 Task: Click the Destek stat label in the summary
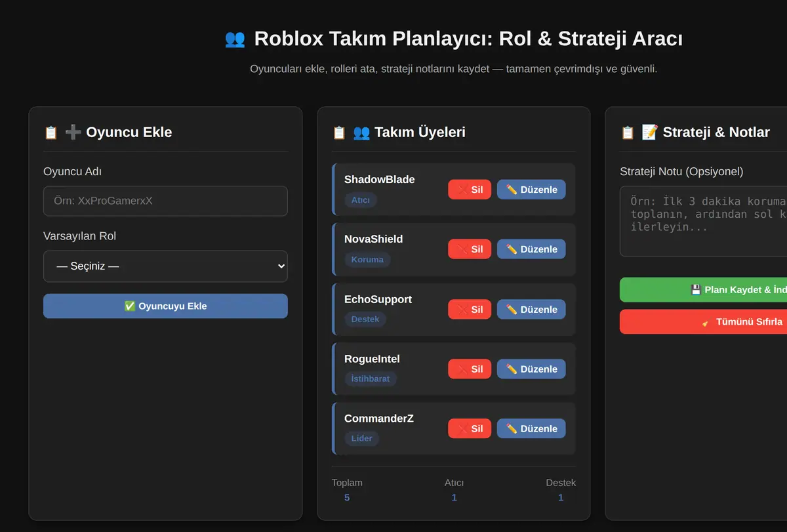point(561,483)
